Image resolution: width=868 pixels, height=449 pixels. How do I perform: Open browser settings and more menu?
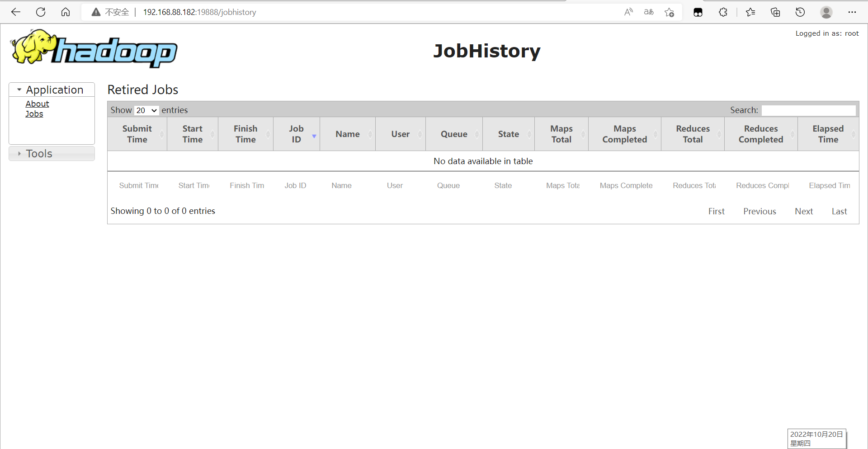[x=852, y=12]
